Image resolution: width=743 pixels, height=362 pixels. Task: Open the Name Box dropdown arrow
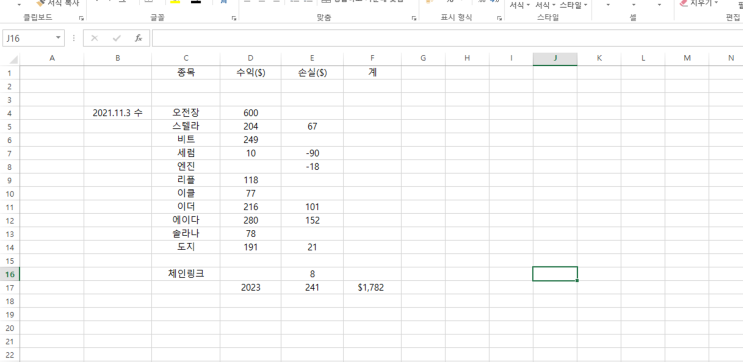pos(58,38)
